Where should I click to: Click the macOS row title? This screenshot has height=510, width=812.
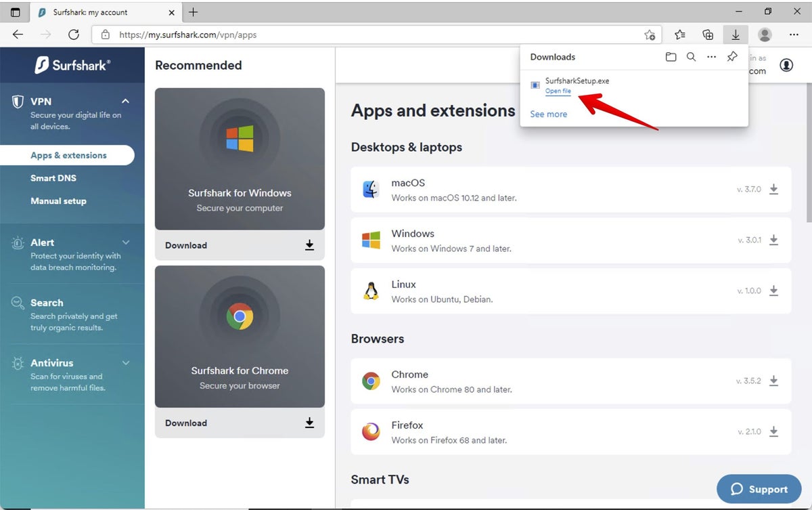(408, 183)
